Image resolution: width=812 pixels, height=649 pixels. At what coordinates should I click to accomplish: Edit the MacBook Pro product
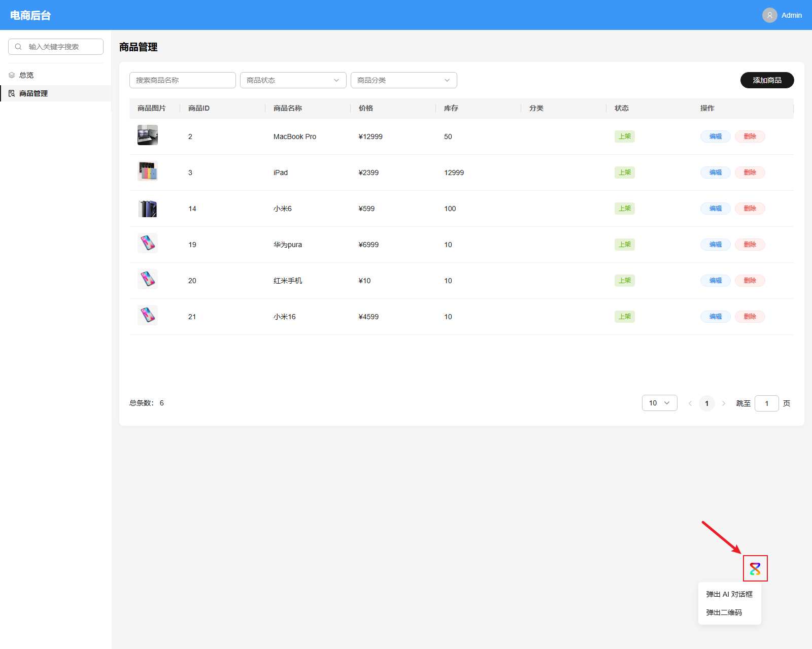(x=716, y=136)
